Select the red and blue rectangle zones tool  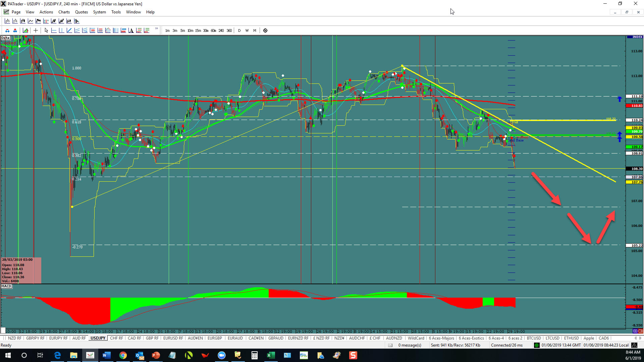pos(123,31)
